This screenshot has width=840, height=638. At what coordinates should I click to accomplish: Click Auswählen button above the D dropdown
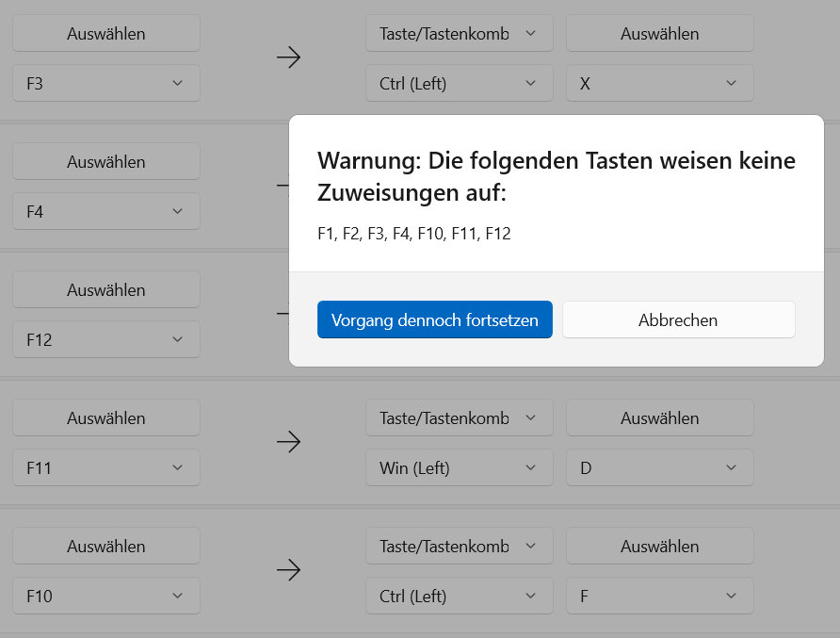(x=659, y=417)
